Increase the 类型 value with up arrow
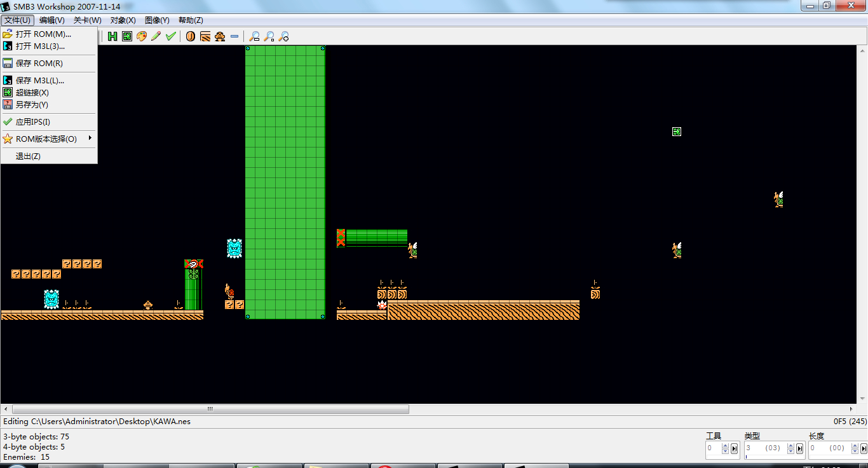 [x=791, y=446]
